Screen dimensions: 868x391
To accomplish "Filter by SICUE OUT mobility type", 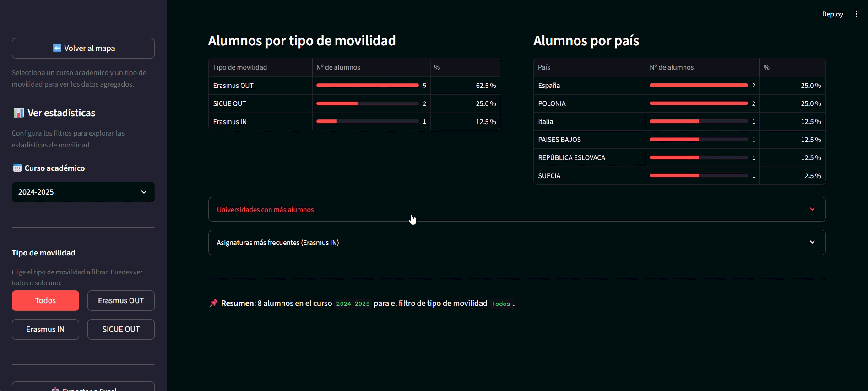I will coord(121,329).
